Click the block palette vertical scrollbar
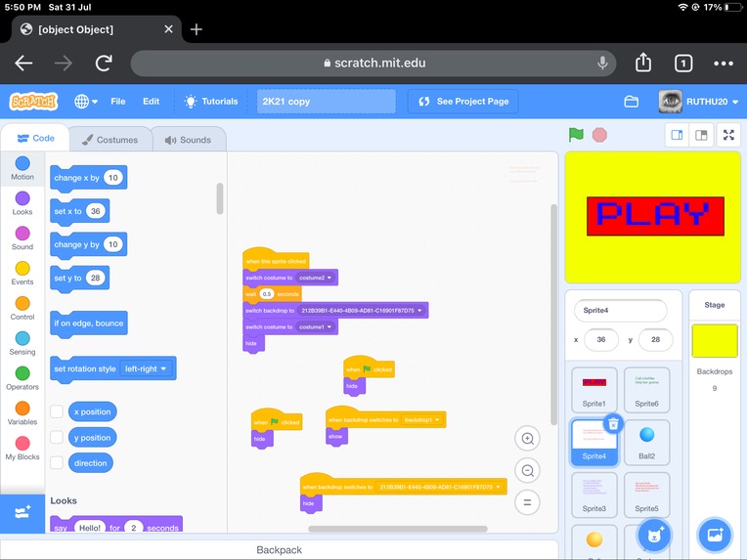The height and width of the screenshot is (560, 747). coord(220,198)
